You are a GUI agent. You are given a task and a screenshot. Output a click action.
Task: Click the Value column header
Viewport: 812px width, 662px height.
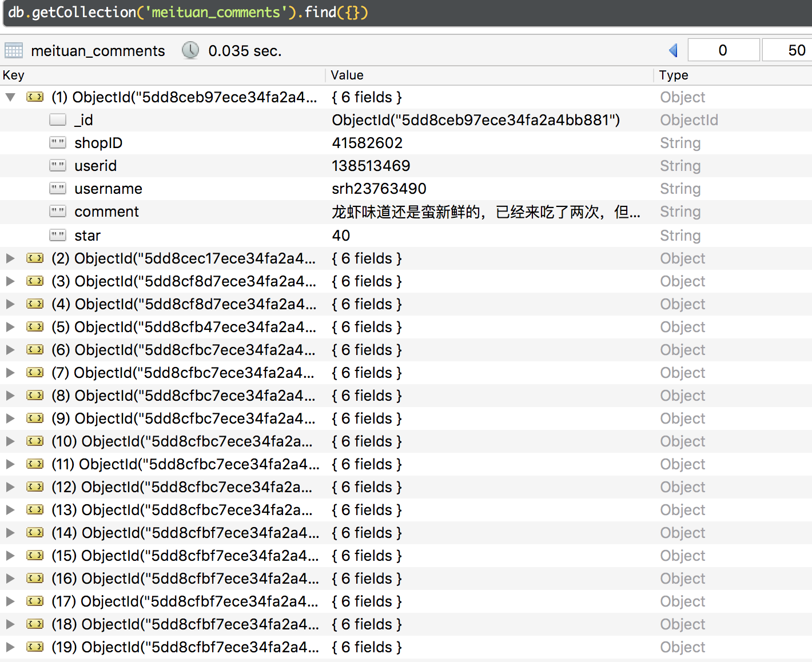[489, 75]
